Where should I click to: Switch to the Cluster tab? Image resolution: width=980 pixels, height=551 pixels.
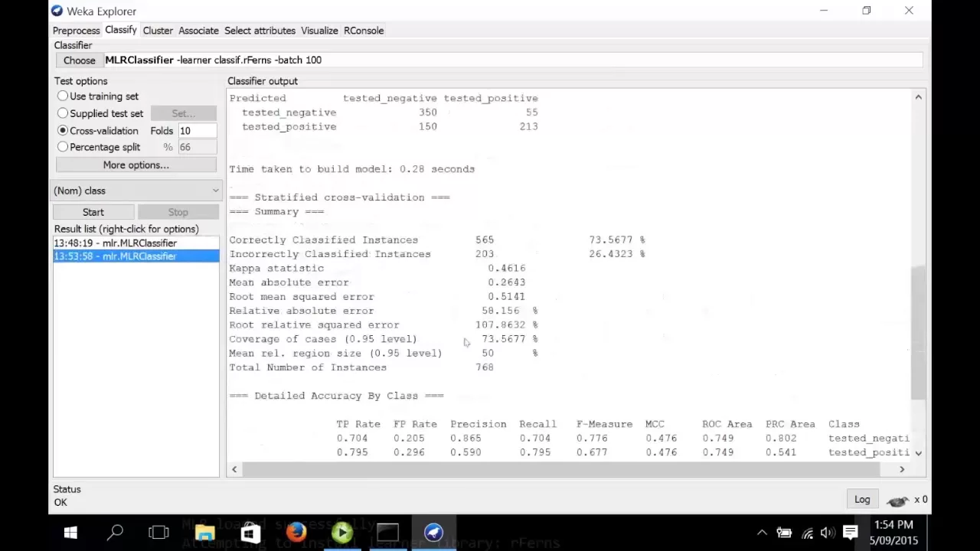tap(158, 31)
